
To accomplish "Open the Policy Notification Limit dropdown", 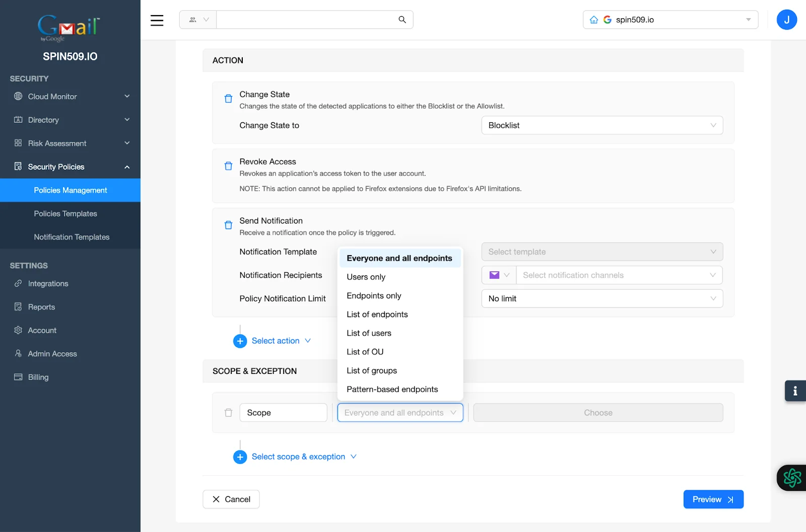I will [601, 298].
